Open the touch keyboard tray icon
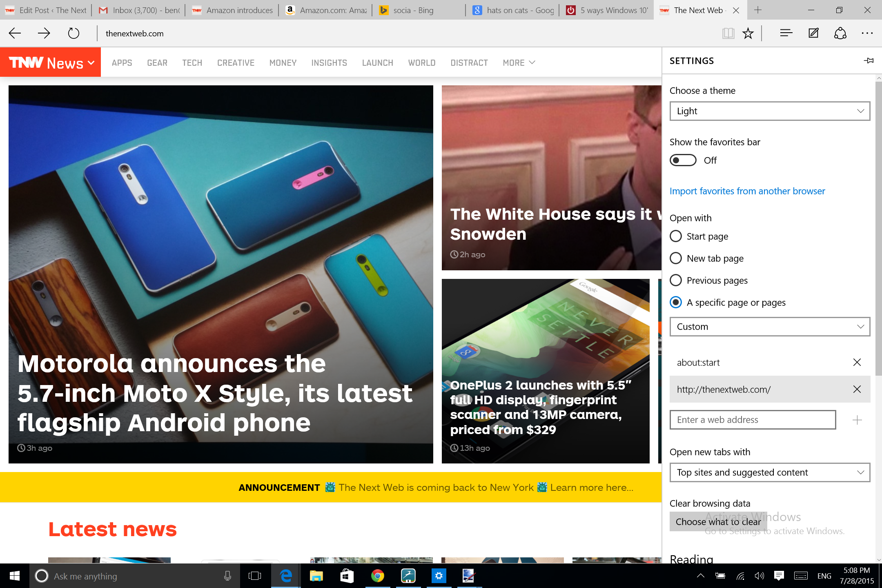The width and height of the screenshot is (882, 588). pos(801,576)
